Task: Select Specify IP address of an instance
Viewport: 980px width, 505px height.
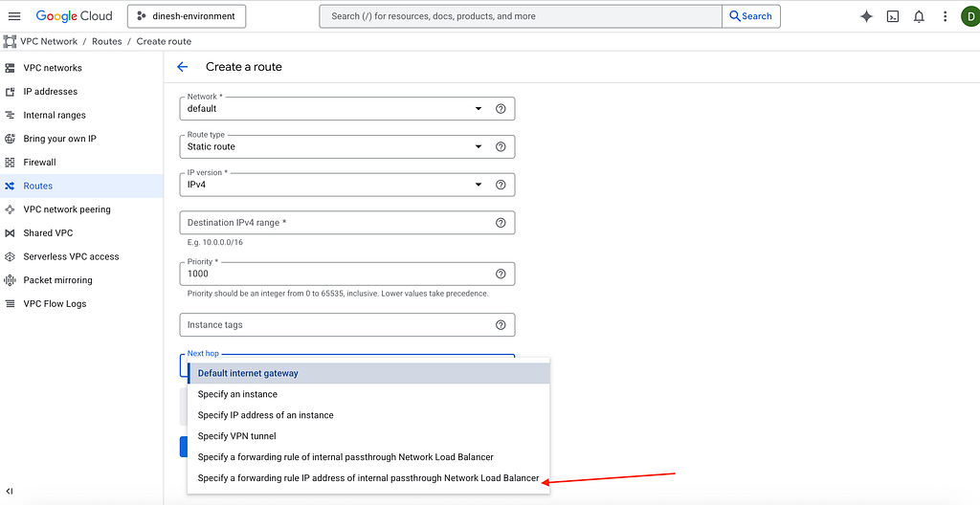Action: point(368,415)
